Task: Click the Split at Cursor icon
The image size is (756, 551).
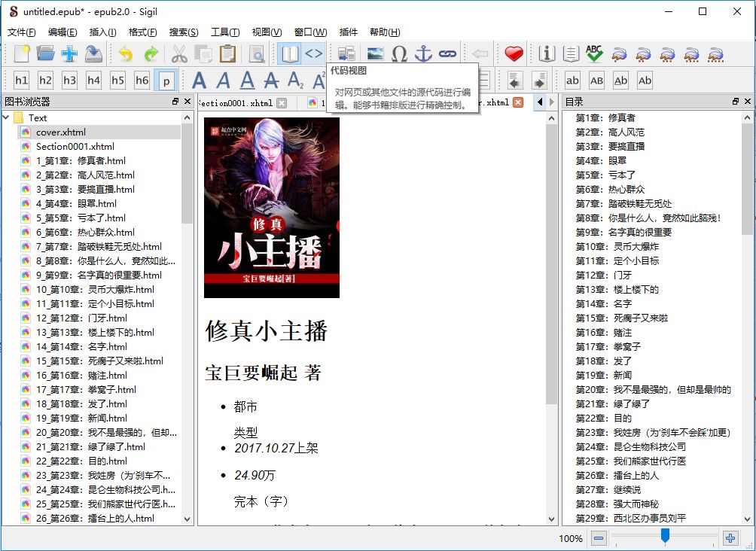Action: pos(346,54)
